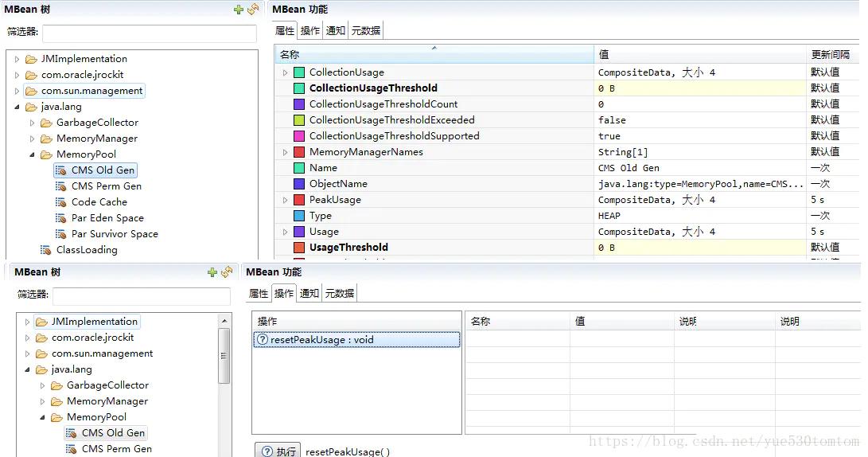Click the CollectionUsageThresholdCount attribute color square

299,104
